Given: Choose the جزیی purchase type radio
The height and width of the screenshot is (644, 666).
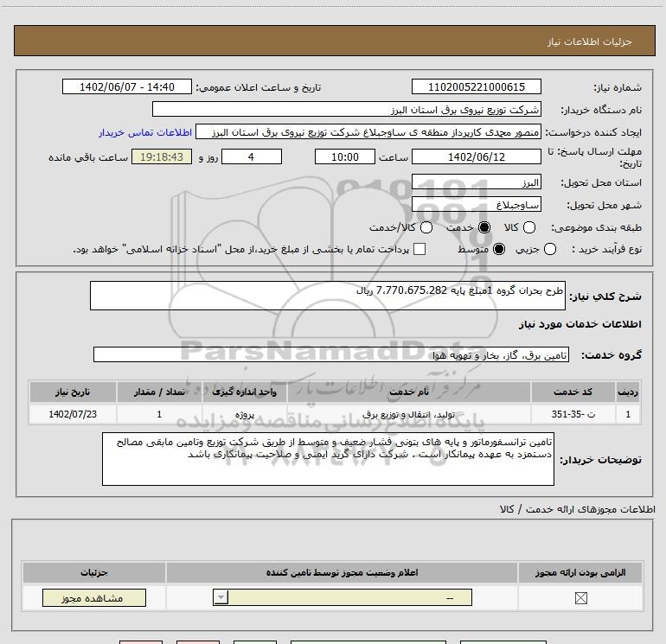Looking at the screenshot, I should click(549, 249).
